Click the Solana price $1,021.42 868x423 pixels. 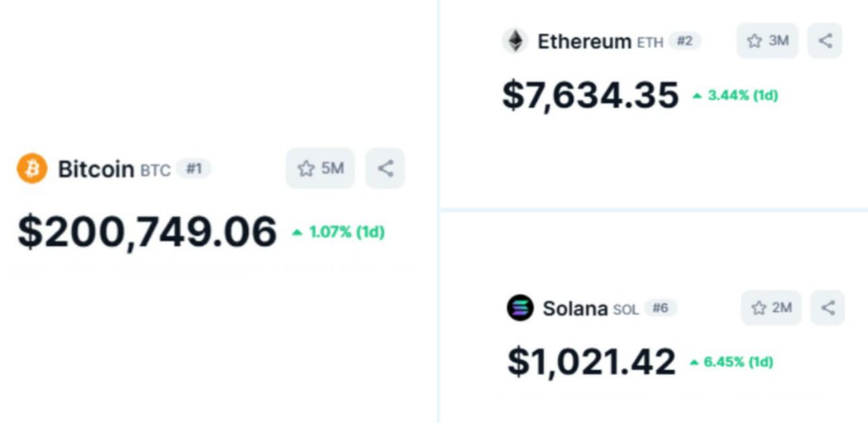tap(591, 361)
